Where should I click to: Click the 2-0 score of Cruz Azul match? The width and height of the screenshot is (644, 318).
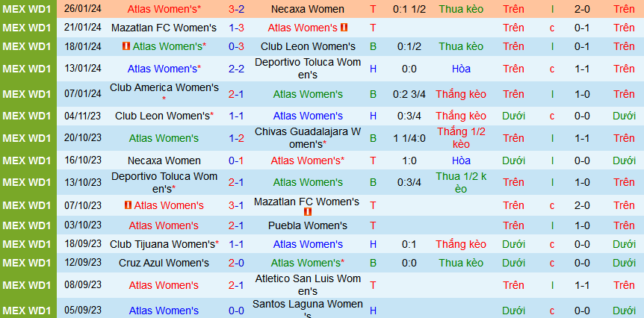coord(236,263)
